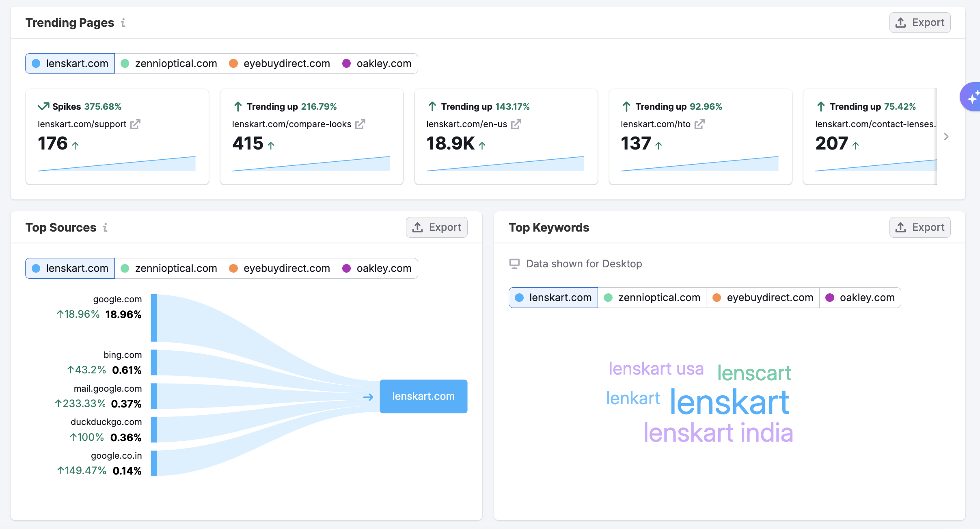Image resolution: width=980 pixels, height=529 pixels.
Task: Export the Top Sources data
Action: click(437, 228)
